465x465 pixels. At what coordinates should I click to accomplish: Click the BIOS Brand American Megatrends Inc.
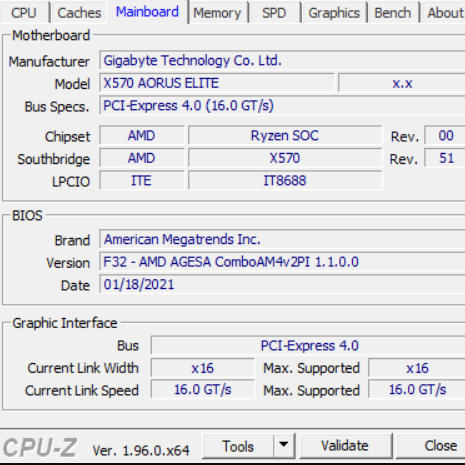(282, 239)
